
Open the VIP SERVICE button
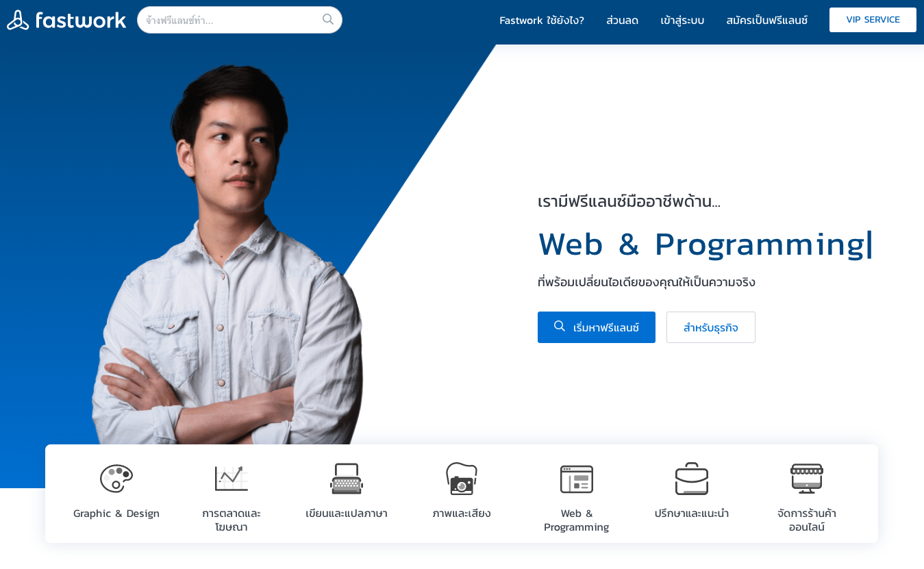pos(873,20)
